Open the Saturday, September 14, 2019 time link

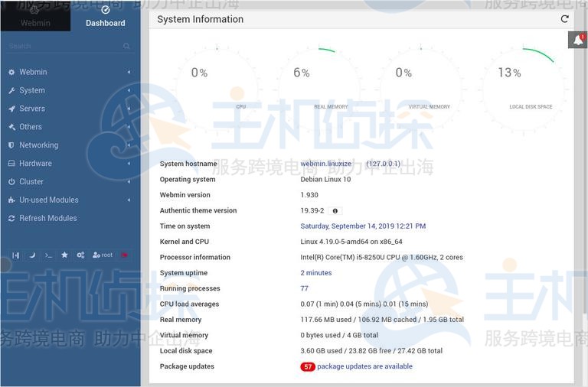coord(363,226)
